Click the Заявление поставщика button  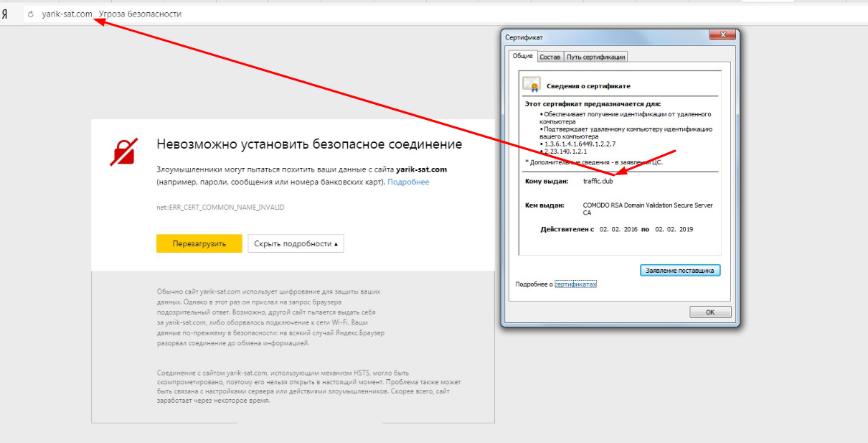[679, 271]
